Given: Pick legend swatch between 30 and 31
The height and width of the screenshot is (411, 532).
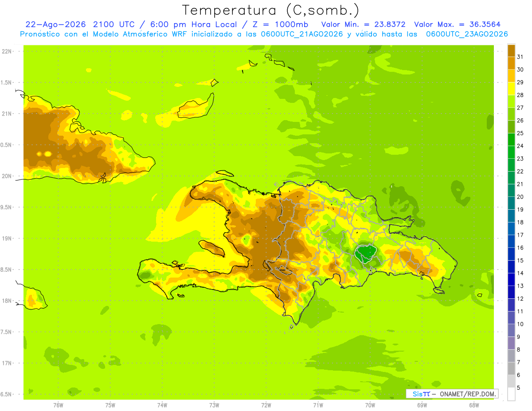Looking at the screenshot, I should pyautogui.click(x=511, y=63).
